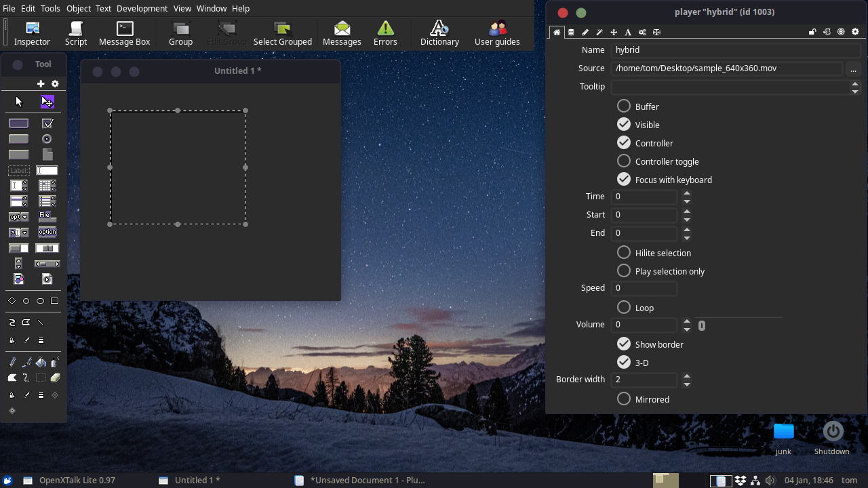This screenshot has height=488, width=868.
Task: Increase the End value stepper
Action: (x=687, y=229)
